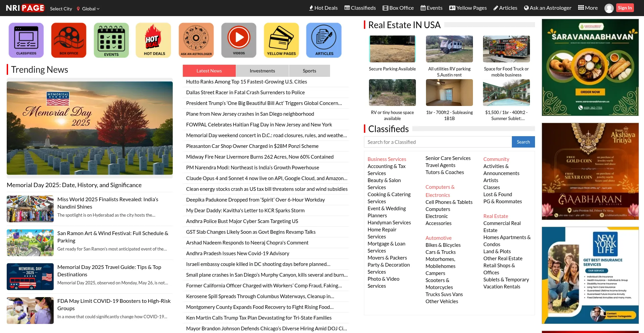This screenshot has width=644, height=333.
Task: Open the Box Office film reel tile
Action: point(69,40)
